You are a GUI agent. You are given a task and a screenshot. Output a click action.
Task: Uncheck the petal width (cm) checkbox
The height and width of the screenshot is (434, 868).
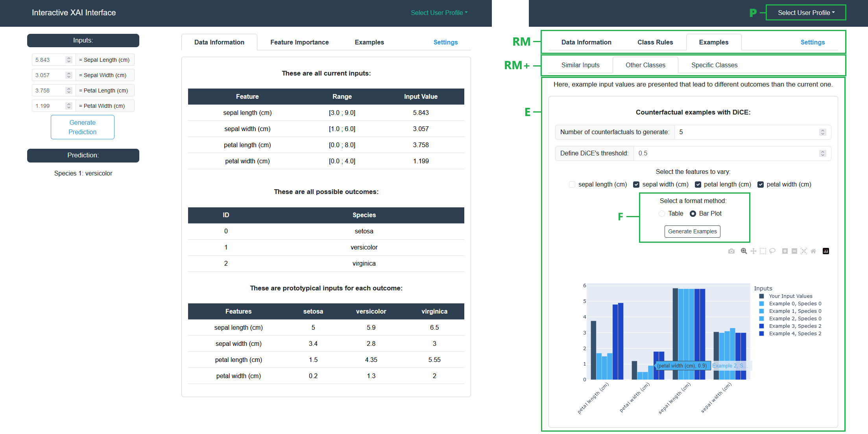(x=761, y=185)
